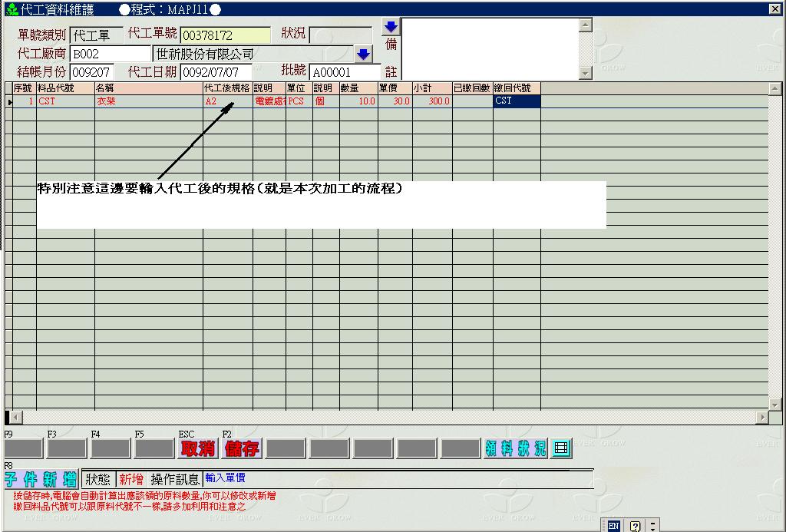This screenshot has width=786, height=532.
Task: Open the vendor lookup blue arrow dropdown
Action: [363, 55]
